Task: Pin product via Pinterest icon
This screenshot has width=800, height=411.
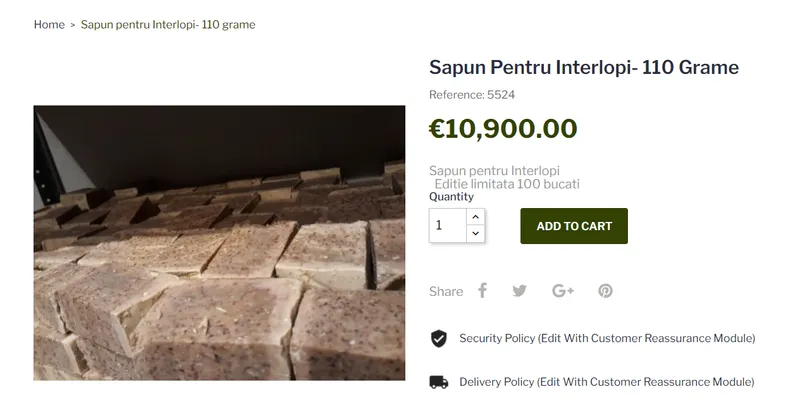Action: point(605,291)
